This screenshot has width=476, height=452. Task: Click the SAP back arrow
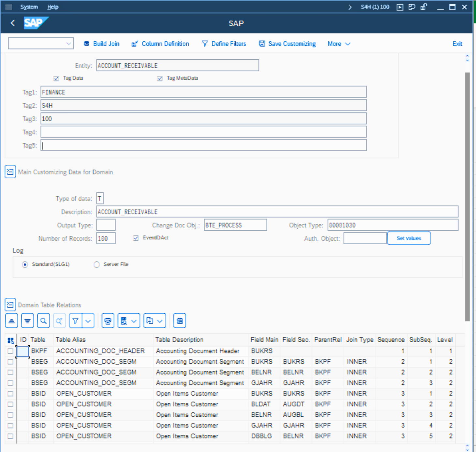[13, 23]
